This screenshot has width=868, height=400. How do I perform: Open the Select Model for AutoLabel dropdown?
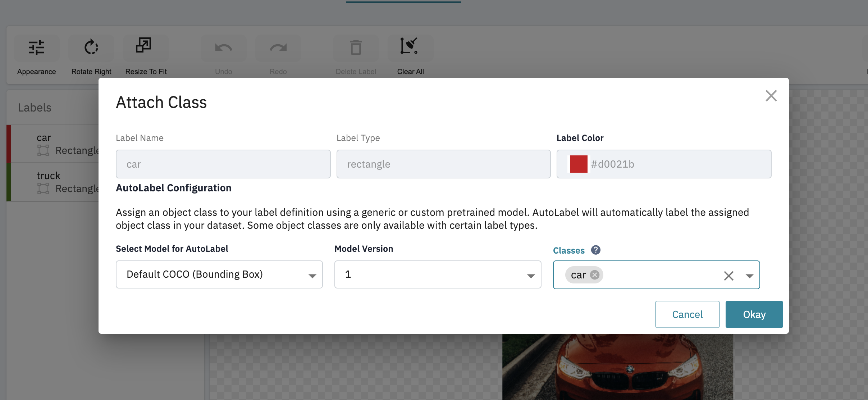[219, 274]
